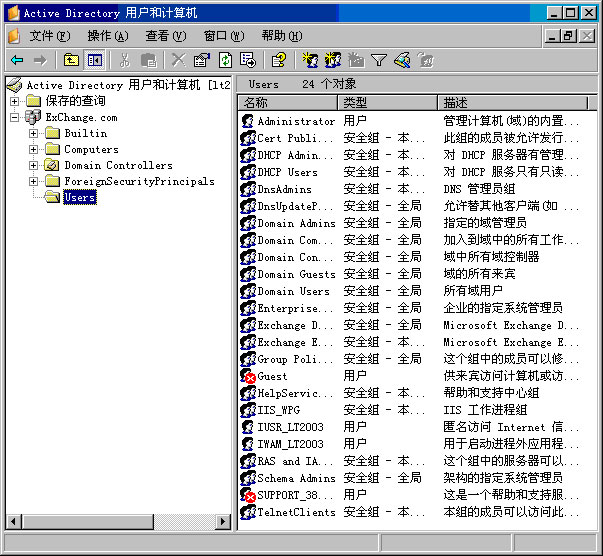Screen dimensions: 603x556
Task: Click the Help question mark icon
Action: (x=279, y=60)
